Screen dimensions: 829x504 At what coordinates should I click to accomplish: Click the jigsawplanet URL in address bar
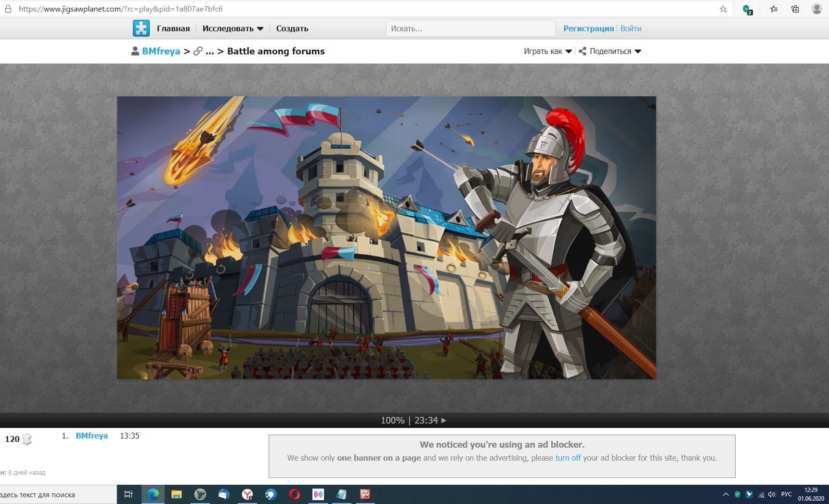(120, 9)
